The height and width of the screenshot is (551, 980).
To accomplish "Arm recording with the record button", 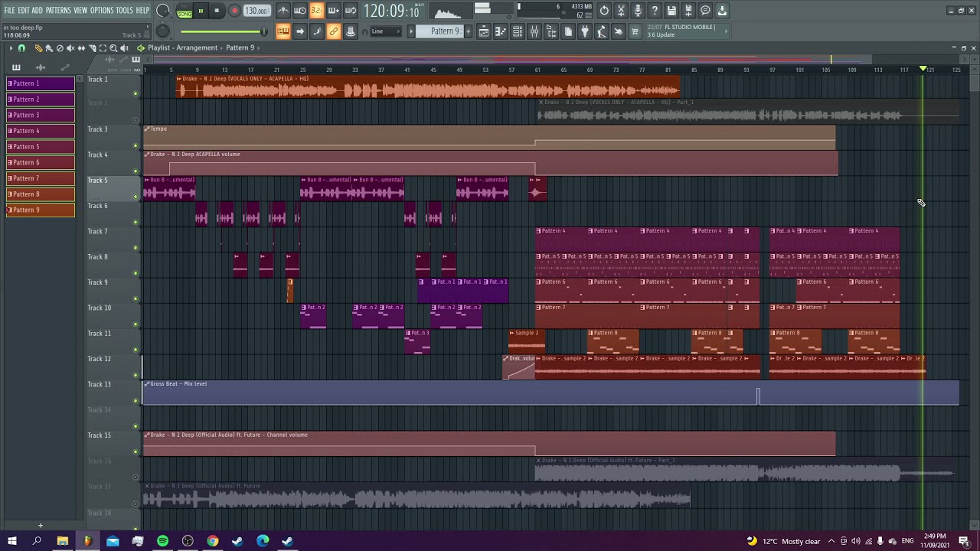I will [234, 11].
